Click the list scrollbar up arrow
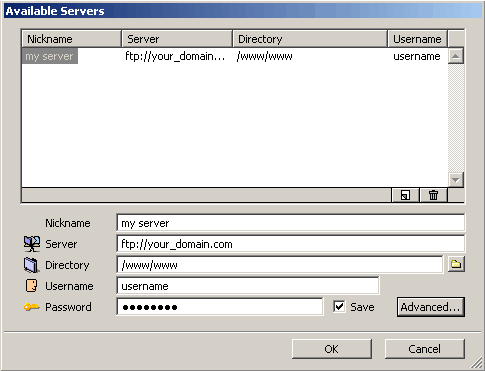 click(x=456, y=56)
